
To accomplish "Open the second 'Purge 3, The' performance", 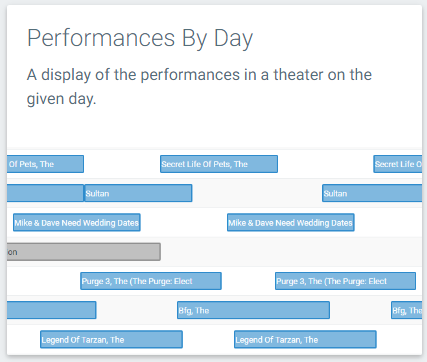I will click(x=345, y=281).
